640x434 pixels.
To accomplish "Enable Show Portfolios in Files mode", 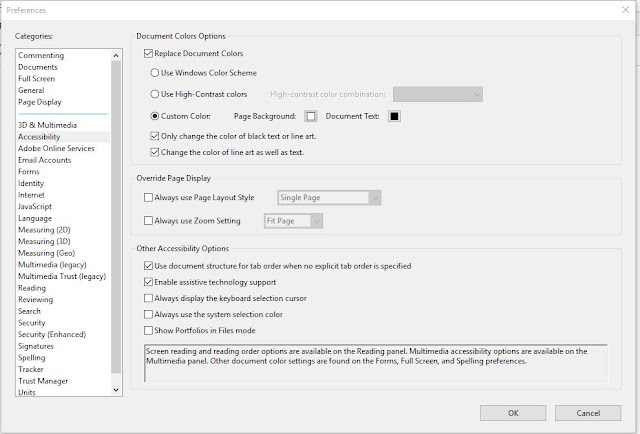I will [149, 330].
